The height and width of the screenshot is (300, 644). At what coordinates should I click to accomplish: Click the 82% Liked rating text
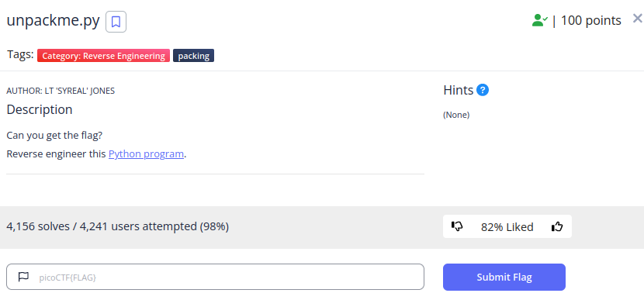(x=507, y=227)
